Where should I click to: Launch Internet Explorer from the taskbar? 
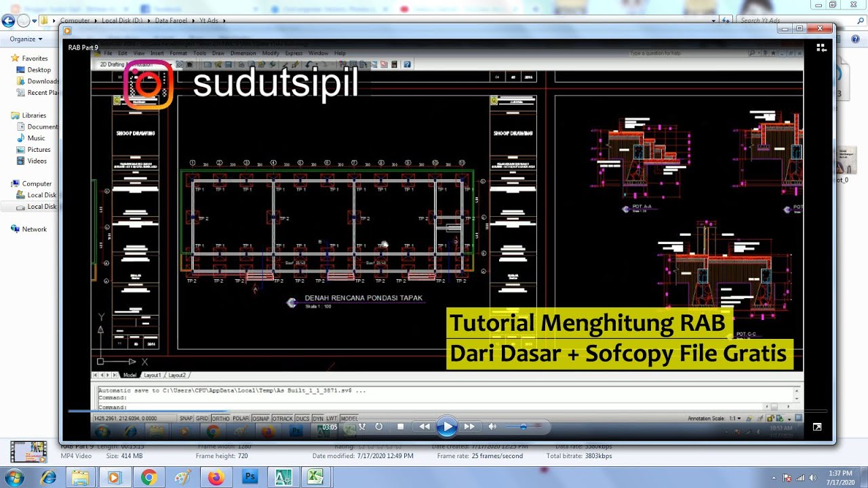tap(48, 477)
